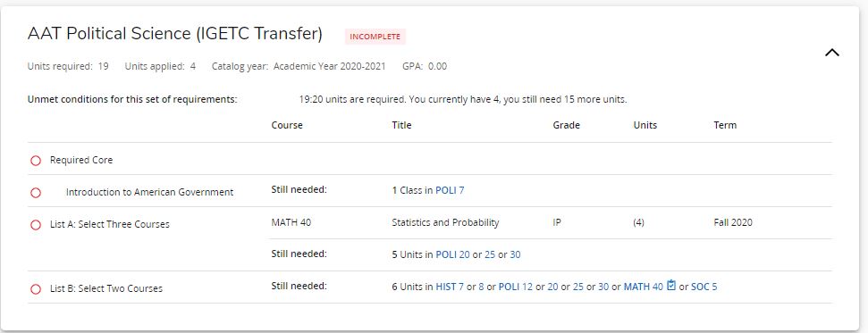Click the Introduction to American Government status circle
The image size is (868, 333).
36,193
